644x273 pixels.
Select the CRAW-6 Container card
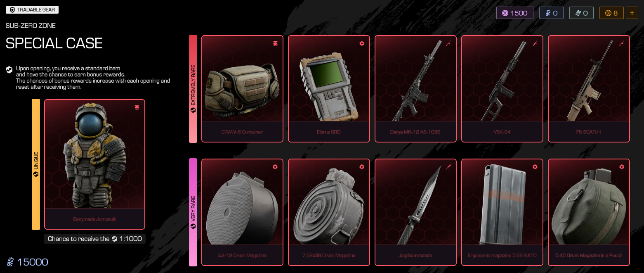point(242,89)
